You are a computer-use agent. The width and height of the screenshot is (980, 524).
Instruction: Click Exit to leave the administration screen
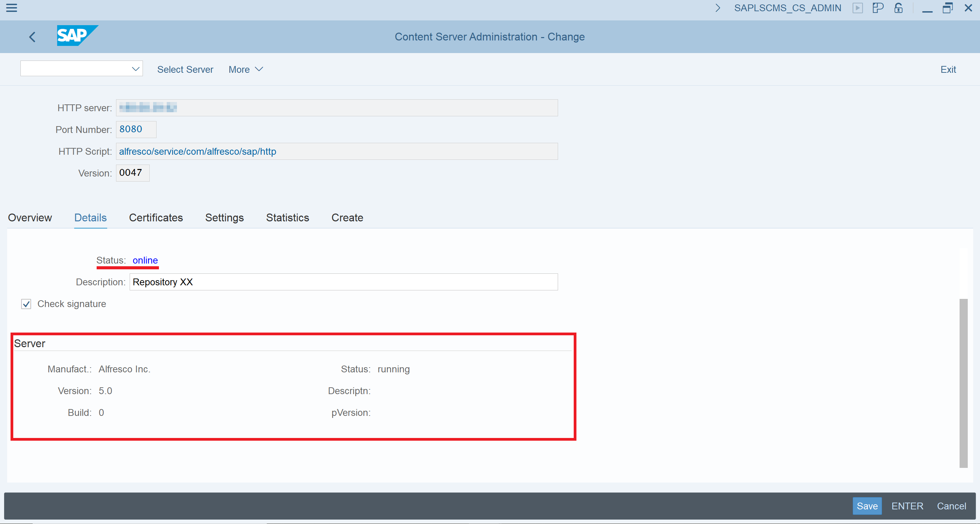(x=947, y=69)
